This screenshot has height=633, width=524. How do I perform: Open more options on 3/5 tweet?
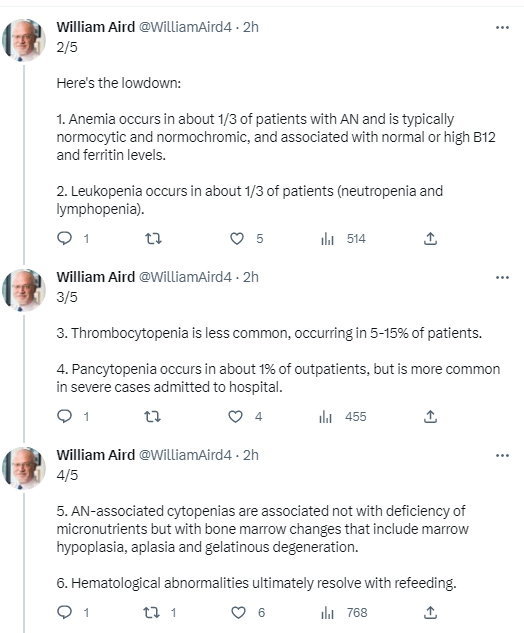click(502, 277)
